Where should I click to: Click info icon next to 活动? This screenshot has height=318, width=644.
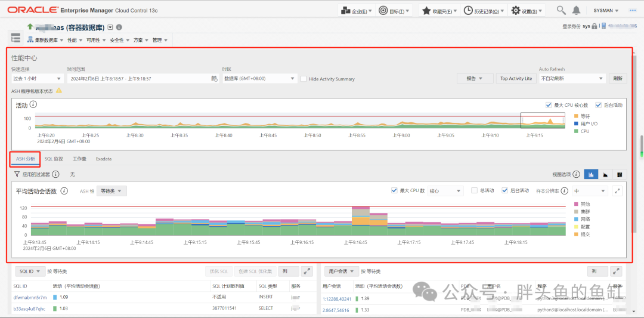[33, 105]
